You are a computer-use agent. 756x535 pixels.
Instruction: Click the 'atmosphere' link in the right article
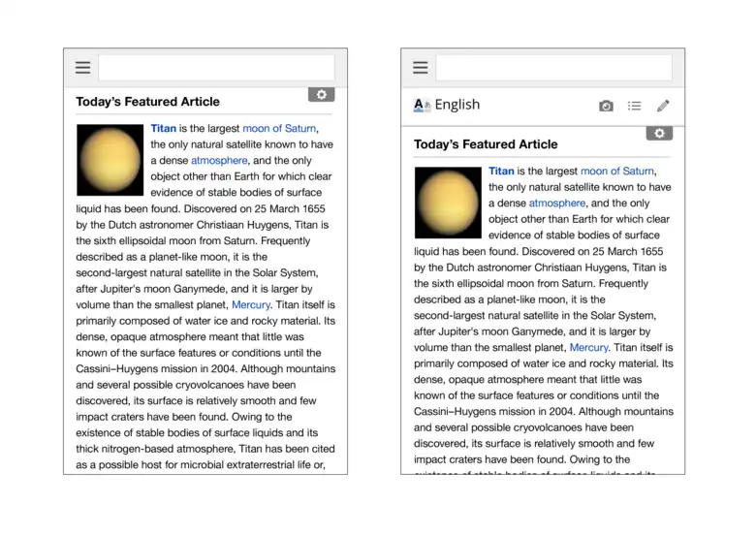557,203
